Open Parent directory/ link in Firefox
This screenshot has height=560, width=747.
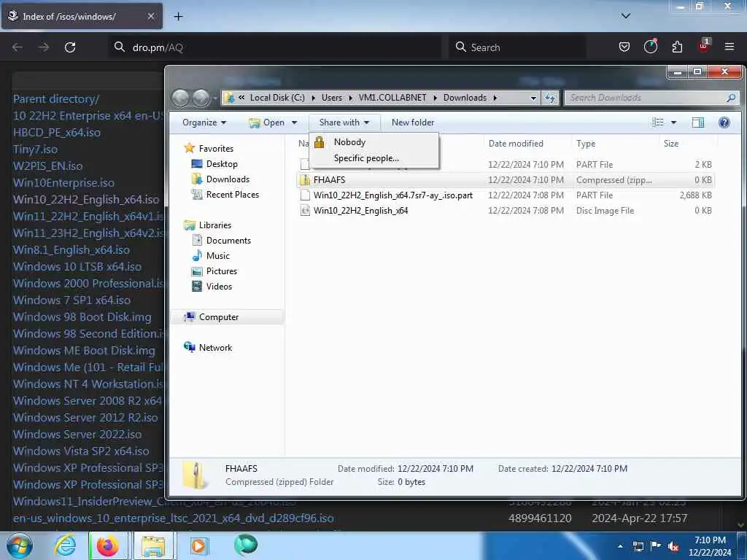tap(56, 99)
